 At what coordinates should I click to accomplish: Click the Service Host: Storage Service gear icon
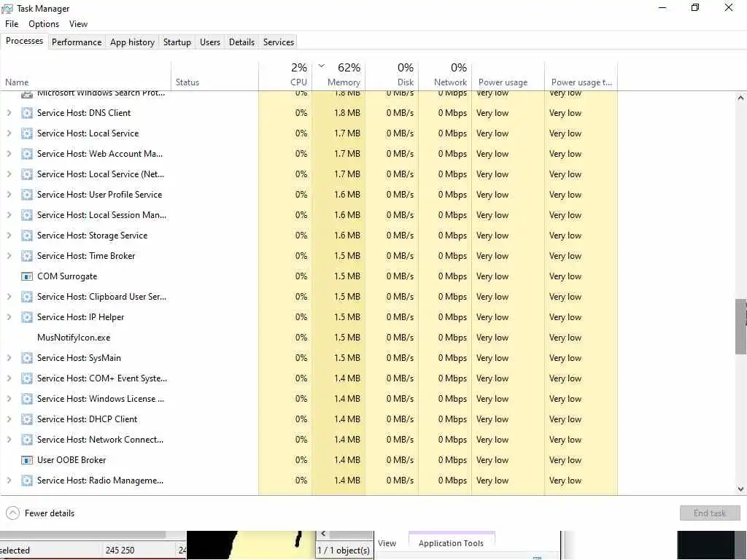coord(27,236)
